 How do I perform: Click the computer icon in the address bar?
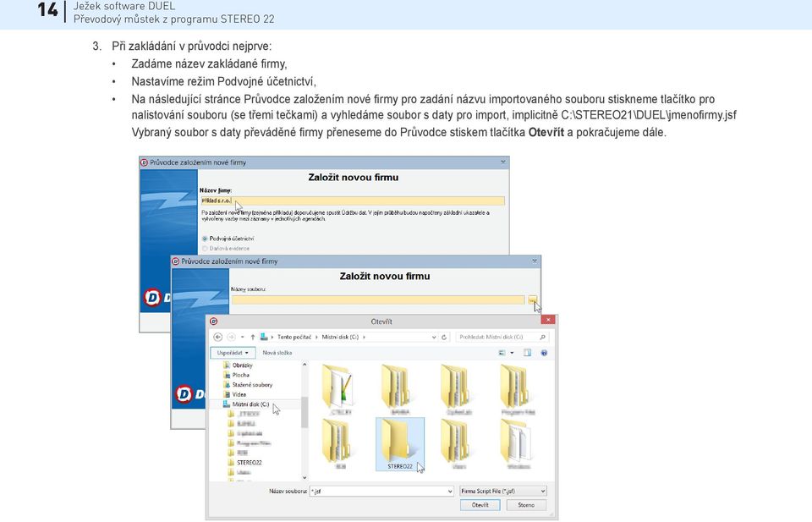(264, 337)
